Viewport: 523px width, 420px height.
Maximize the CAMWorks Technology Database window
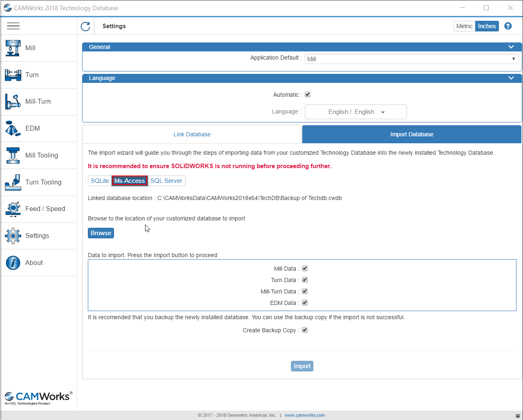tap(486, 8)
